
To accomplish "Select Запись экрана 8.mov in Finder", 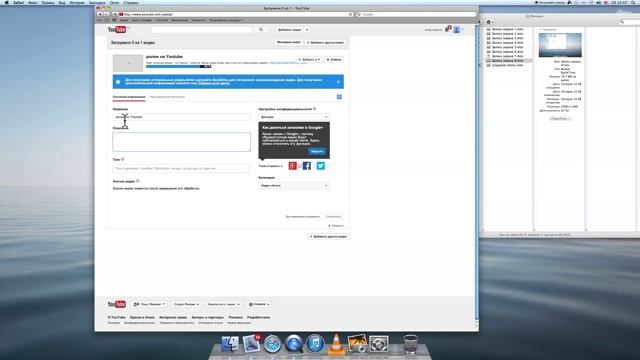I will point(507,60).
